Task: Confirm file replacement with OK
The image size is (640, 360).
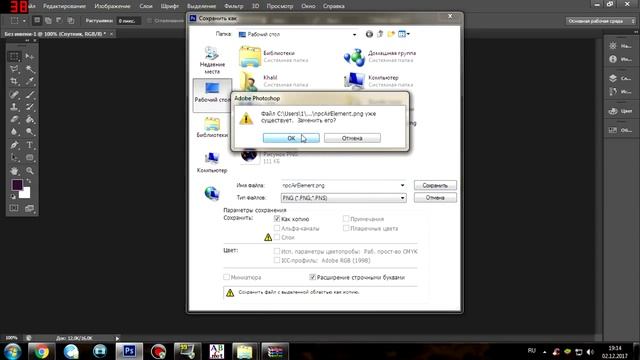Action: point(291,138)
